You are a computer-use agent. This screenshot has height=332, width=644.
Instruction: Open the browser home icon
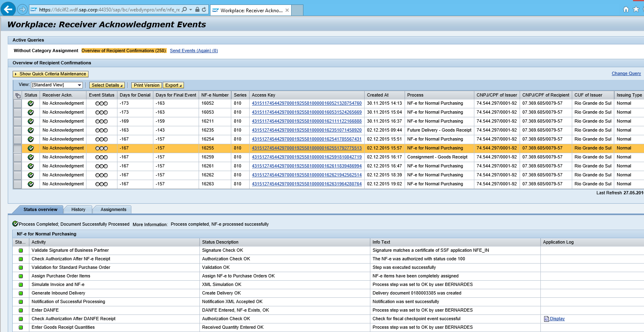[x=626, y=9]
